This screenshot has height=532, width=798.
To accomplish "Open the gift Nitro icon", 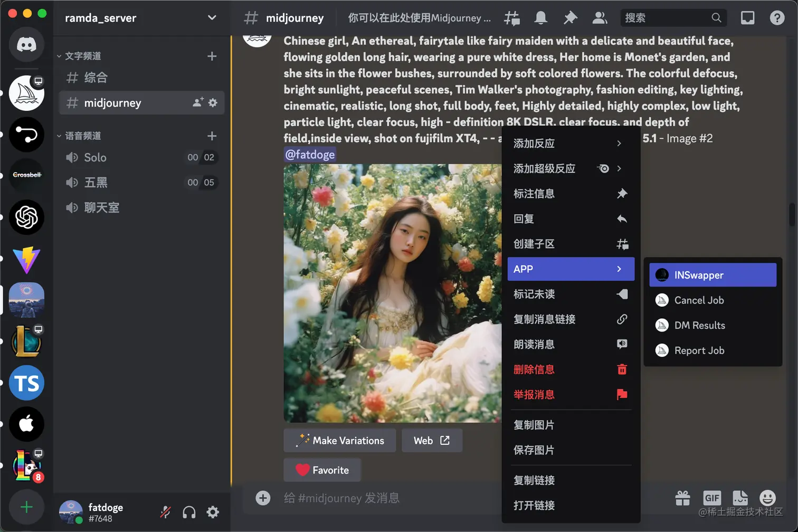I will tap(683, 498).
